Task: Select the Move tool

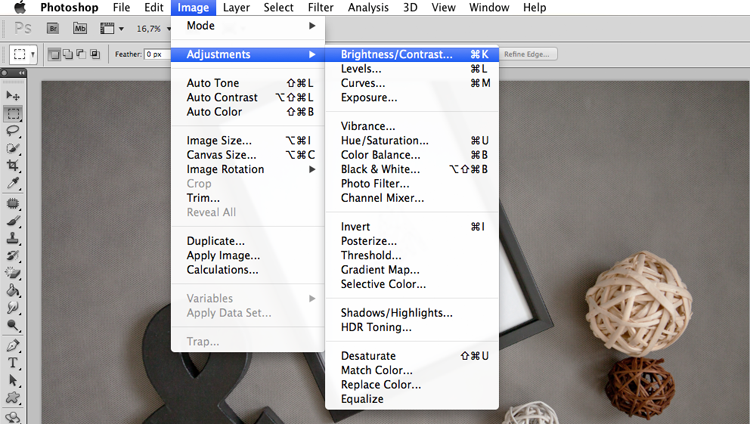Action: point(13,96)
